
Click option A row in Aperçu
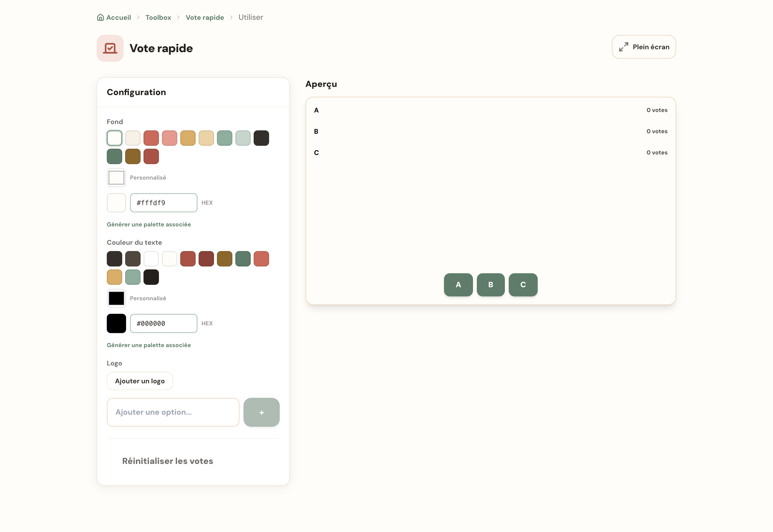[490, 110]
